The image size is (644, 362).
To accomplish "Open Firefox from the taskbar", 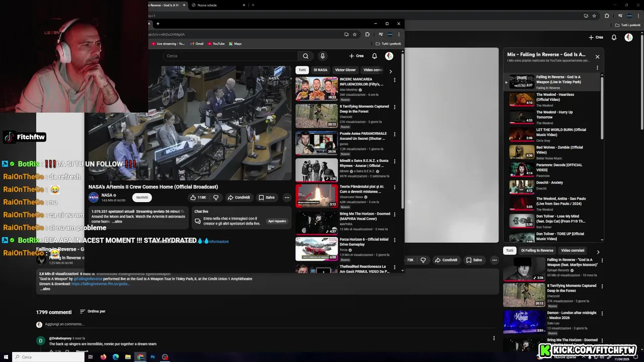I will click(x=103, y=357).
